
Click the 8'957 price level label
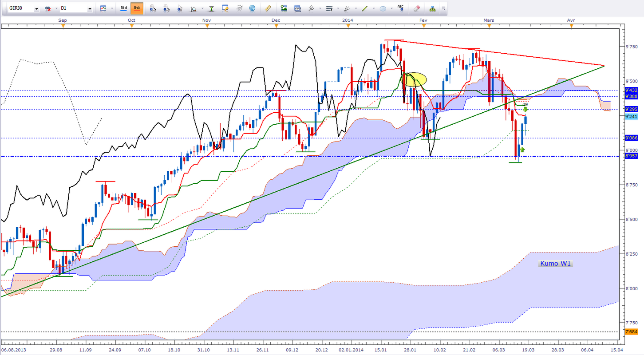pos(631,156)
